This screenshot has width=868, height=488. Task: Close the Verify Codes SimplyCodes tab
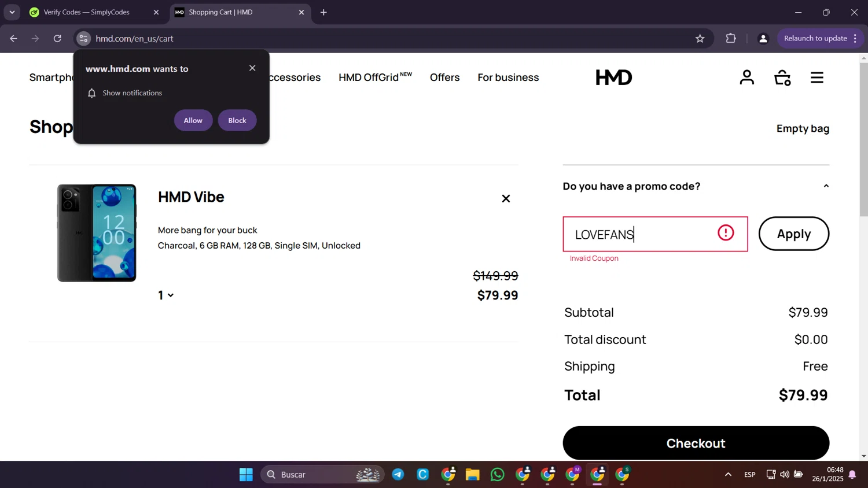[156, 12]
